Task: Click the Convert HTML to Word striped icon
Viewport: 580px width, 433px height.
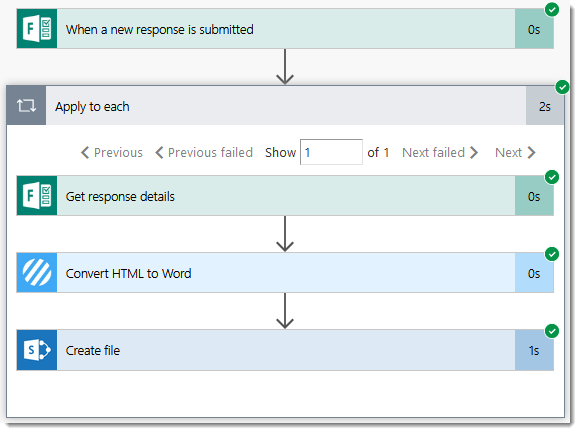Action: [37, 273]
